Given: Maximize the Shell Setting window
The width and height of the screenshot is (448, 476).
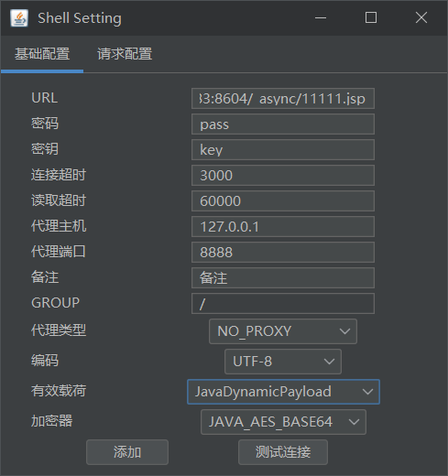Looking at the screenshot, I should click(x=371, y=18).
